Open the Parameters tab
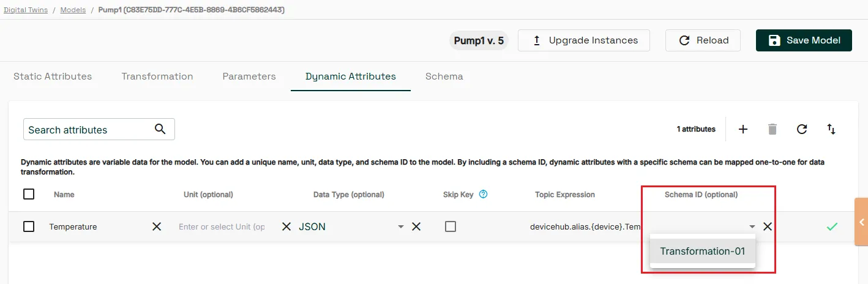868x284 pixels. (249, 77)
